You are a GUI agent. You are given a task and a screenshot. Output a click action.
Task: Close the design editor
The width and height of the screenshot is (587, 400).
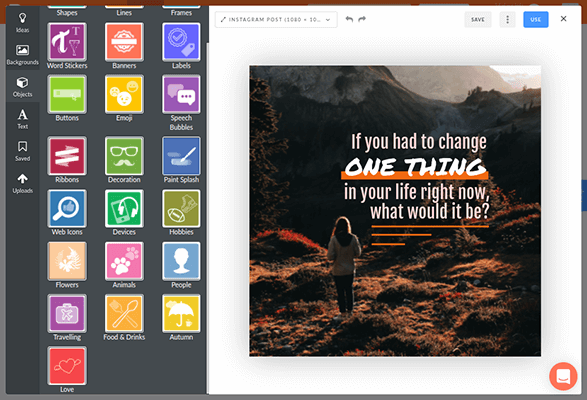click(x=563, y=19)
